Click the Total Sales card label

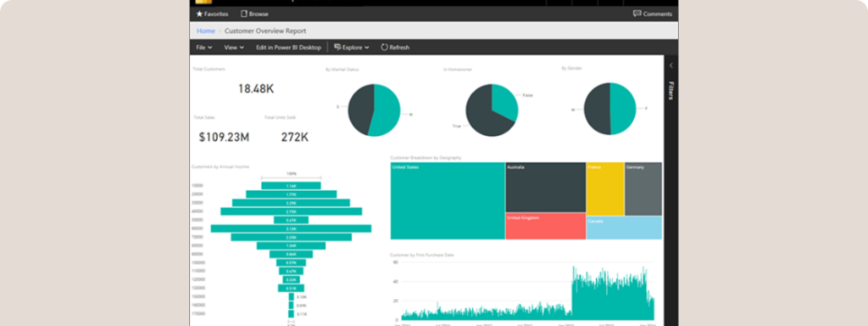204,117
